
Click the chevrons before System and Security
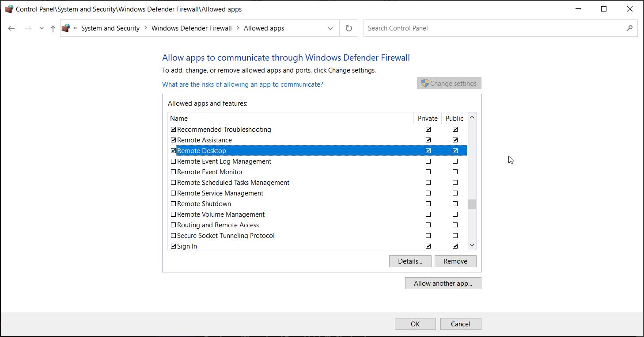(76, 28)
